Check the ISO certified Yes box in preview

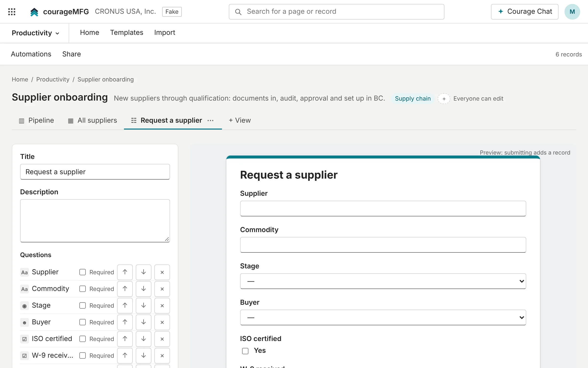coord(245,351)
